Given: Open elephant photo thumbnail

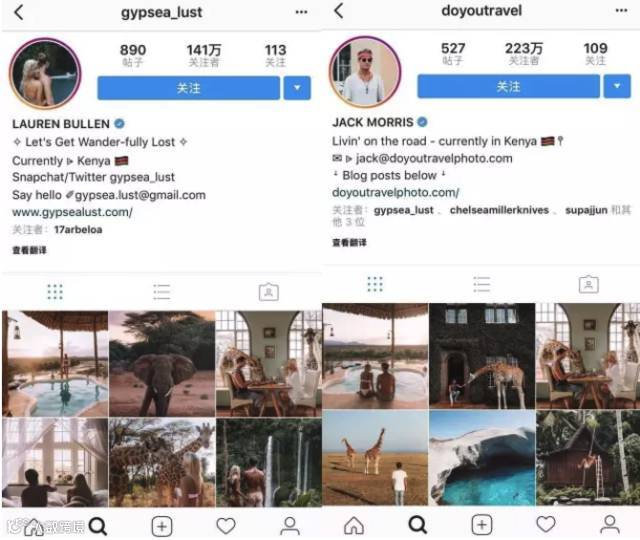Looking at the screenshot, I should pyautogui.click(x=162, y=363).
